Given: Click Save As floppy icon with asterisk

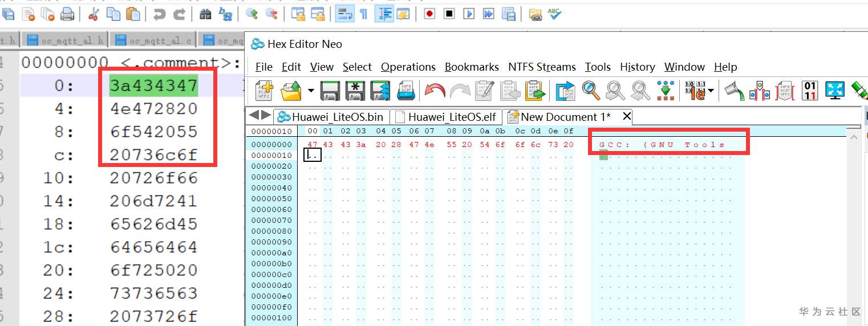Looking at the screenshot, I should pos(355,90).
